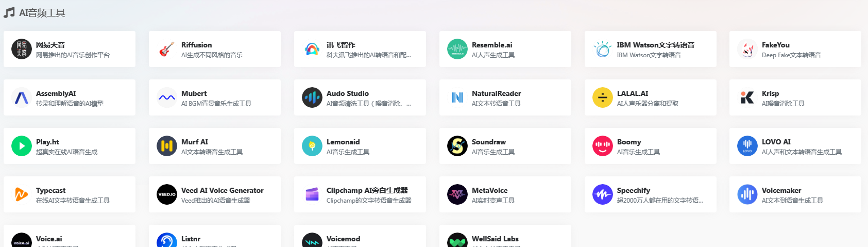Open the FakeYou mascot icon
The height and width of the screenshot is (247, 868).
coord(747,49)
